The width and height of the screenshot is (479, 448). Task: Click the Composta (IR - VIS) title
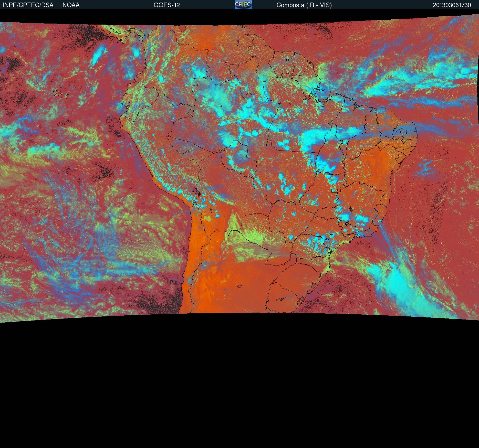(x=304, y=5)
